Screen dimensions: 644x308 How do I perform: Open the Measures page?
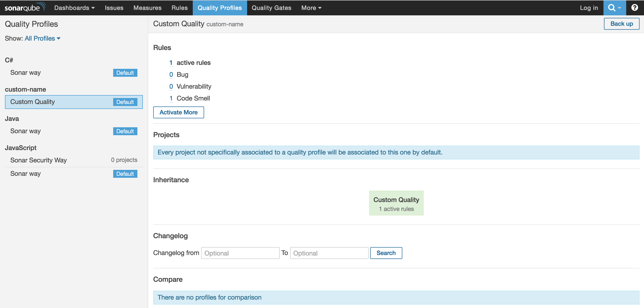pos(148,8)
